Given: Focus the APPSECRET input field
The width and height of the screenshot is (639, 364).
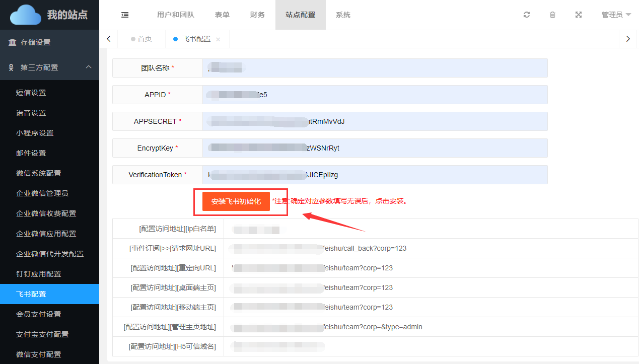Looking at the screenshot, I should pos(375,121).
